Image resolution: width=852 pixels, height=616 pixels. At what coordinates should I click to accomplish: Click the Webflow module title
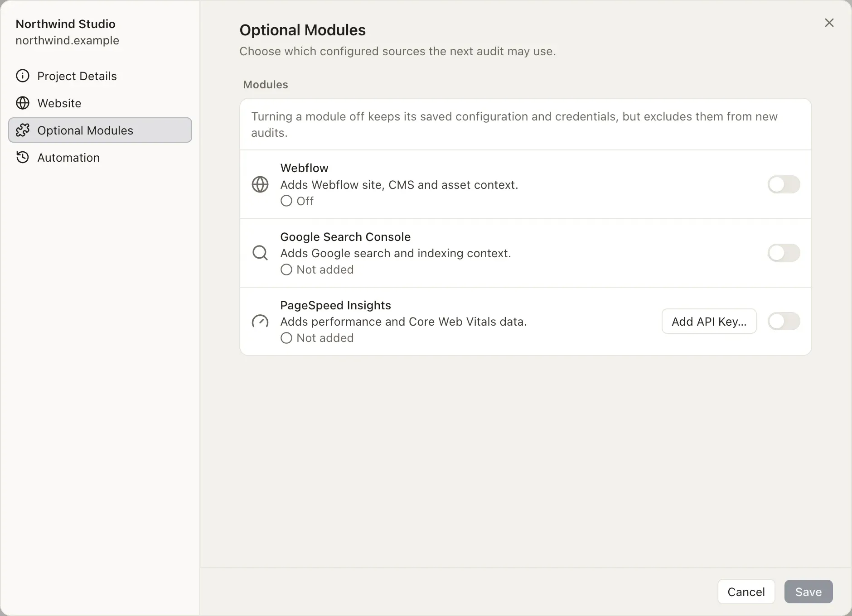304,168
